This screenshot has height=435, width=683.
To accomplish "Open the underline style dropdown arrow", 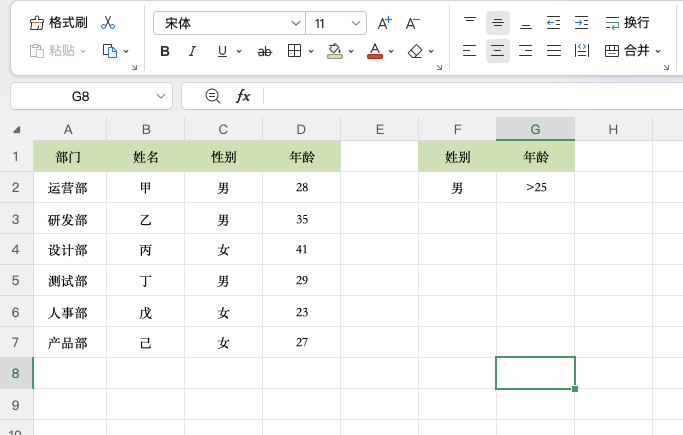I will (x=239, y=51).
